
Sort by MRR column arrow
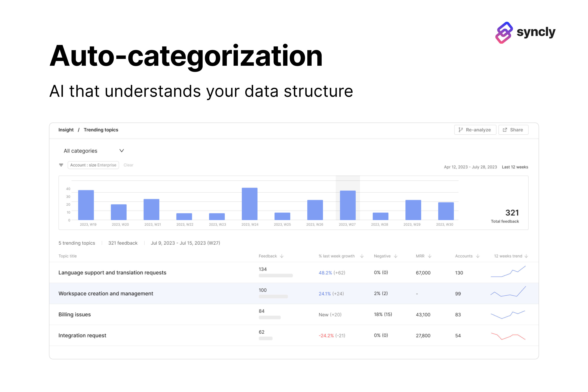[x=430, y=256]
